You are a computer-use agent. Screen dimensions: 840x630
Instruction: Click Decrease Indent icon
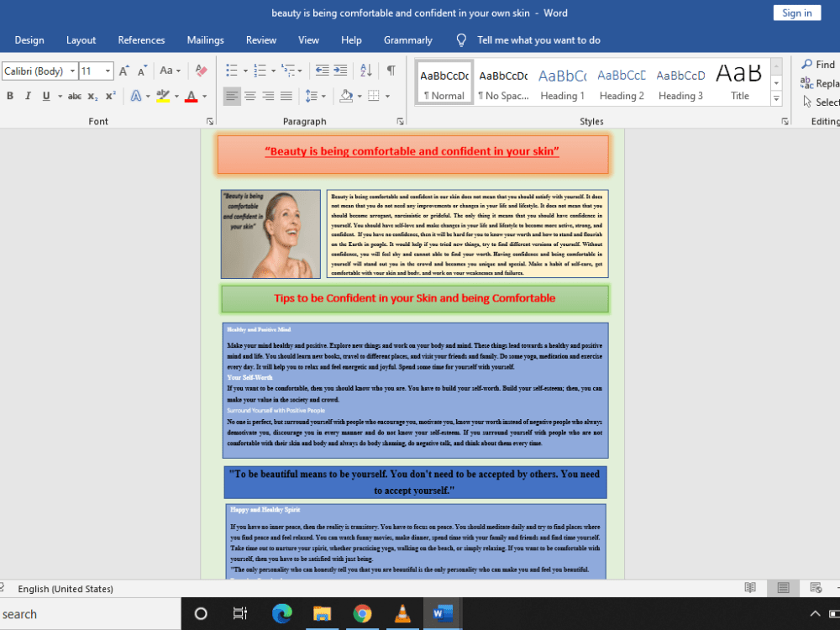pyautogui.click(x=322, y=71)
